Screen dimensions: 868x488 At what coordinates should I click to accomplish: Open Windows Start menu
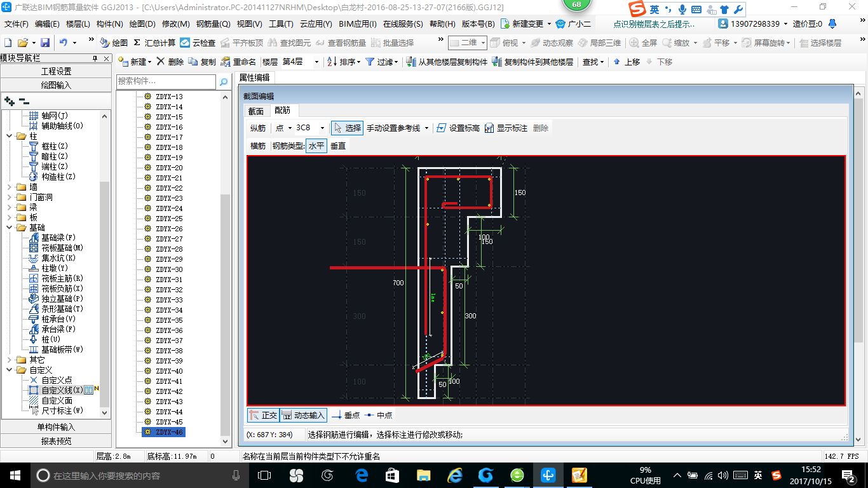(14, 475)
